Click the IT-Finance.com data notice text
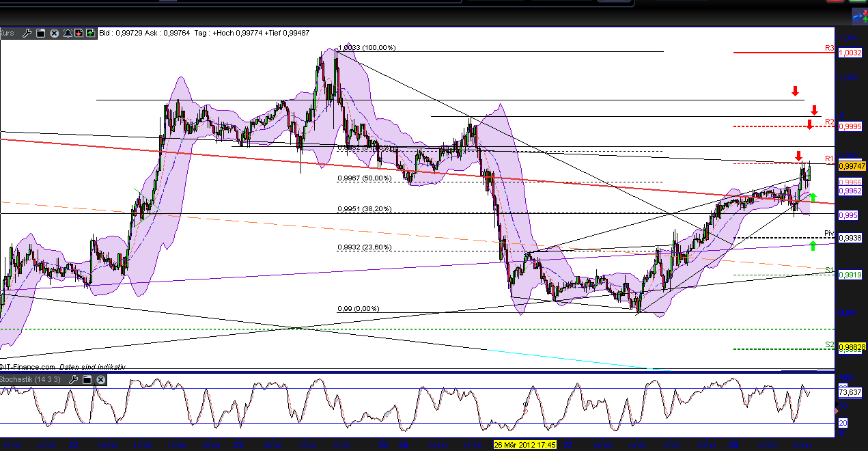This screenshot has height=451, width=868. coord(62,367)
